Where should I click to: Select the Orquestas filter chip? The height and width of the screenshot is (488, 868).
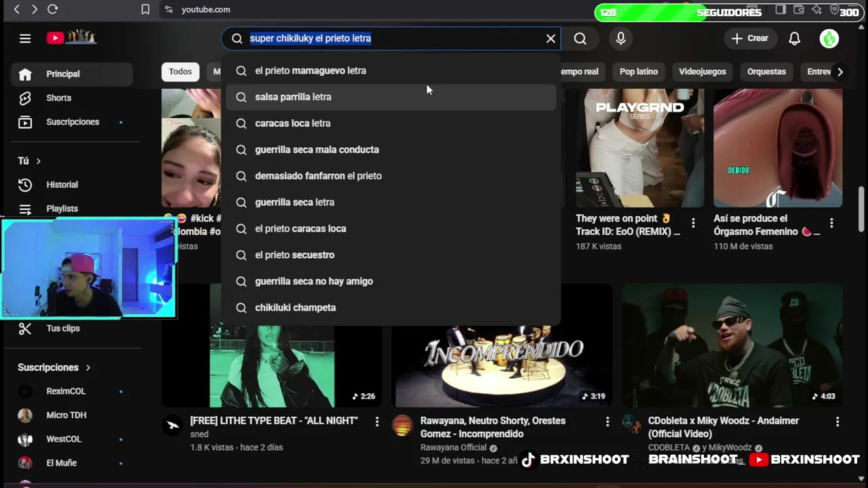pos(766,72)
